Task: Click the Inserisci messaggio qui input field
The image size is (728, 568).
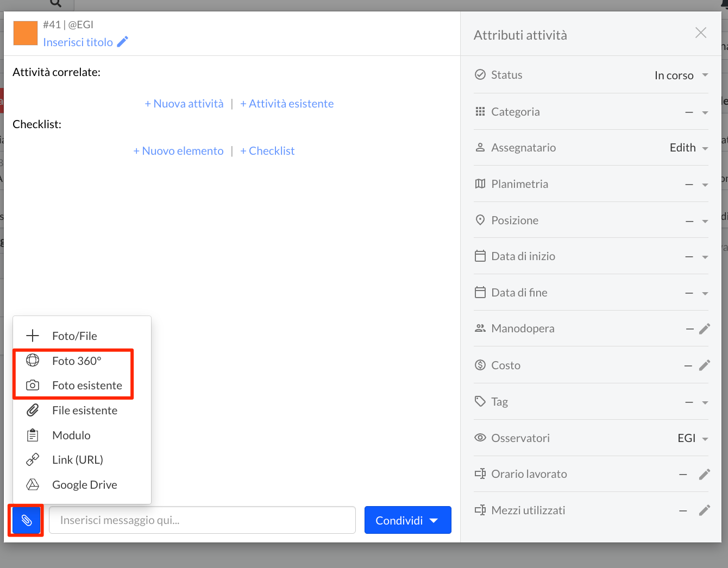Action: 202,520
